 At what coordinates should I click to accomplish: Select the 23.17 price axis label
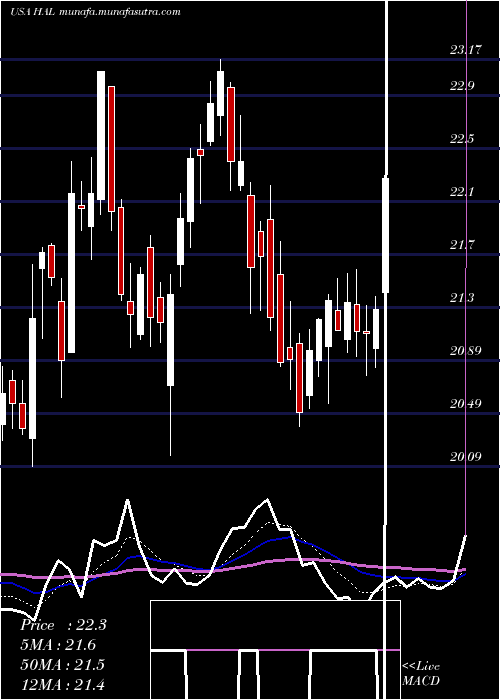[x=466, y=50]
